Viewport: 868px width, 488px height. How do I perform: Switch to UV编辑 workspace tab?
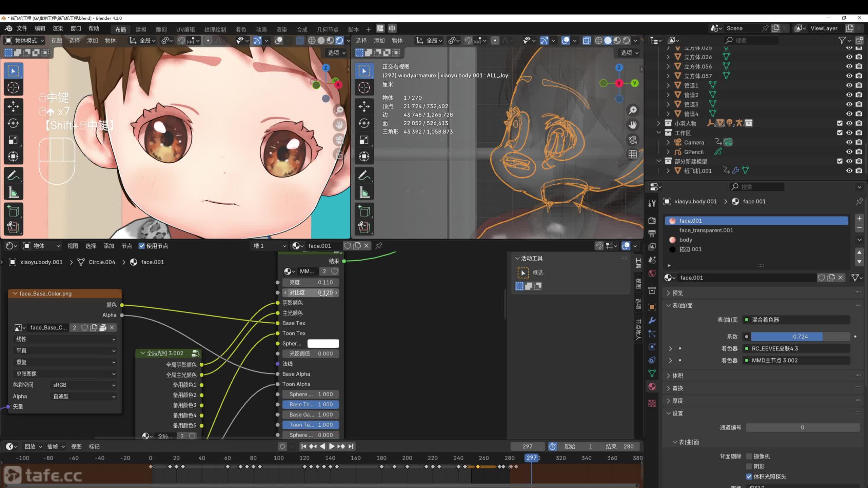pos(185,29)
